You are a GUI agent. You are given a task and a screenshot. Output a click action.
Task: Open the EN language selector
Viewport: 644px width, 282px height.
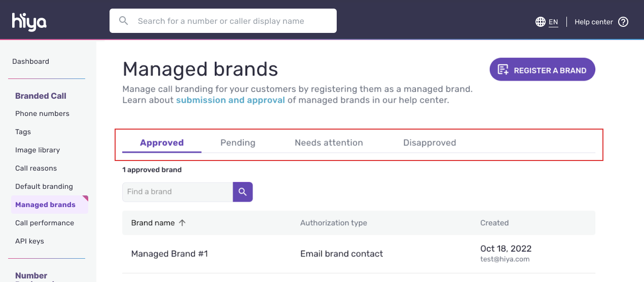553,22
